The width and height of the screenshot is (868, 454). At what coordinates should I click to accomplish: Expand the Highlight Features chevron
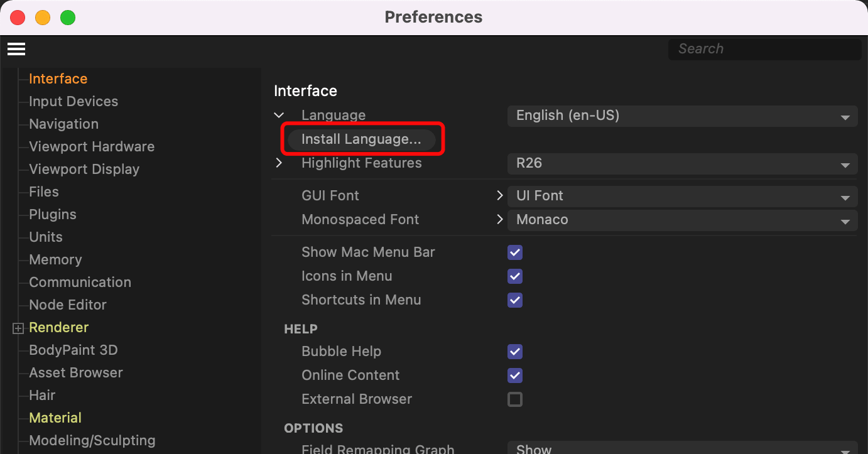(279, 163)
